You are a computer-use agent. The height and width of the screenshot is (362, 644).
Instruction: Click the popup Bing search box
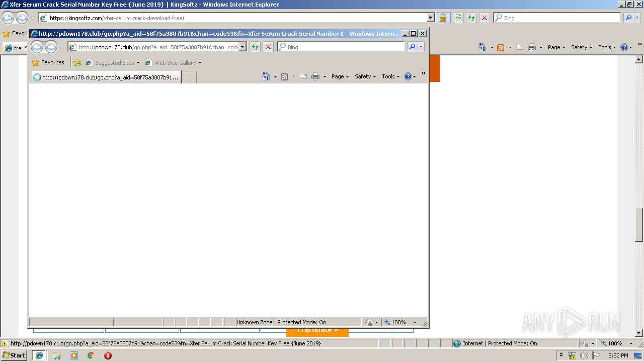[x=345, y=47]
